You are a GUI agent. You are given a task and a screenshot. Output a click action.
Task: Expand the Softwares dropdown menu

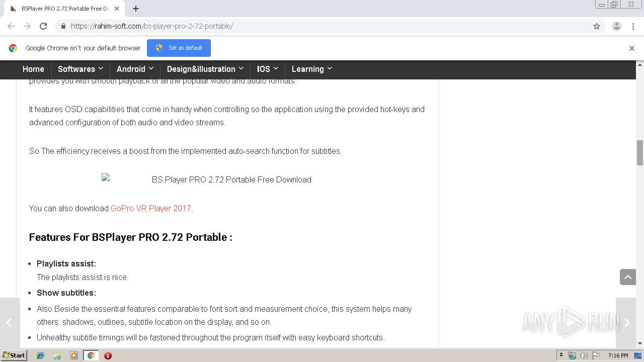click(80, 69)
